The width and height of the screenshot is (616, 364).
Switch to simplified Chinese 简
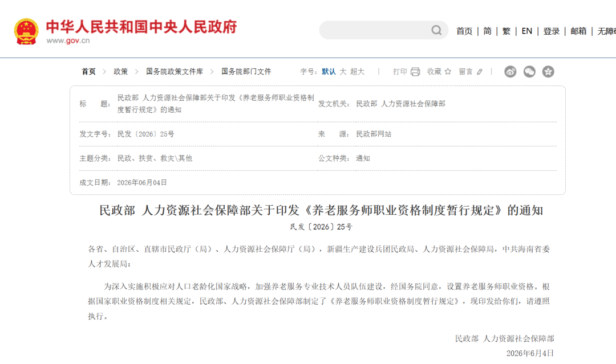[x=487, y=31]
